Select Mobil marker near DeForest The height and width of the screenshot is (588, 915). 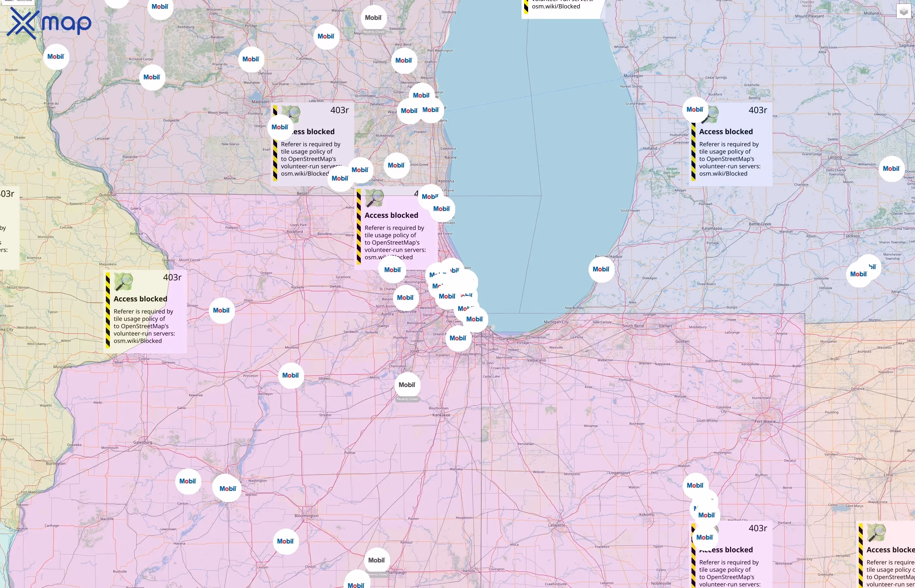tap(251, 59)
